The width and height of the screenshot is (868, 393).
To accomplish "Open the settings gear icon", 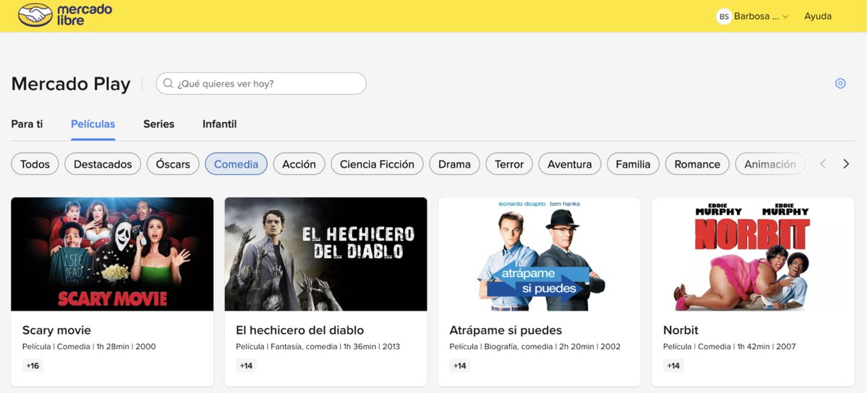I will click(x=841, y=83).
